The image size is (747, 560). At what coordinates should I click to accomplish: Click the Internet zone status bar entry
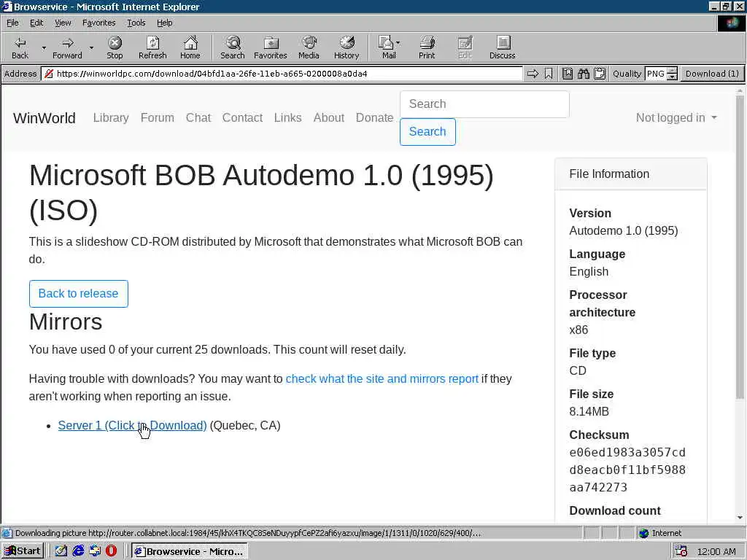tap(660, 533)
